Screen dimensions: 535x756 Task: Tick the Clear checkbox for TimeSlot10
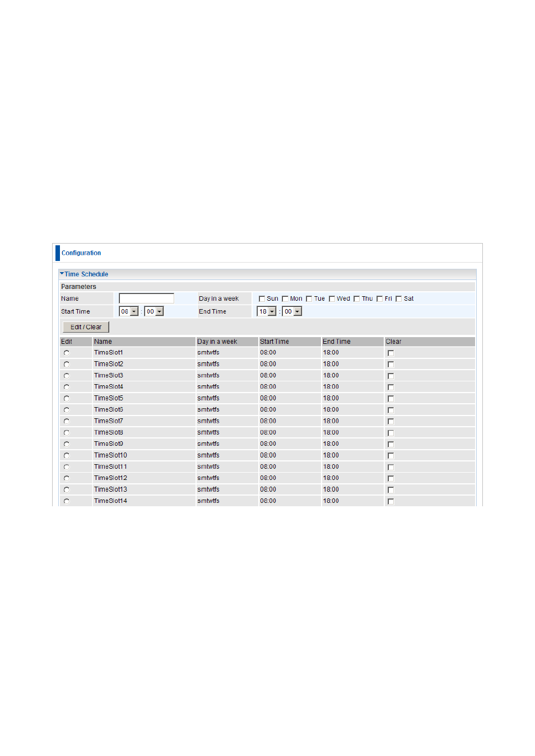pos(390,456)
